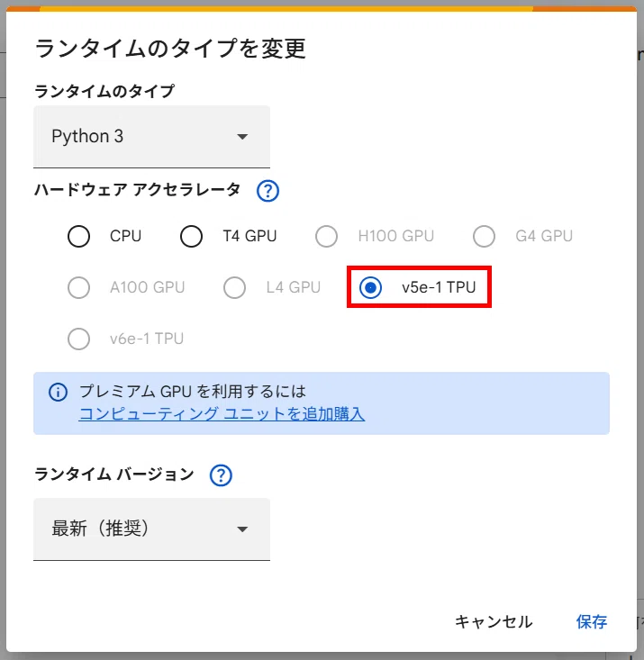Click the プレミアム GPU を利用するには notice text
The width and height of the screenshot is (644, 660).
point(193,392)
